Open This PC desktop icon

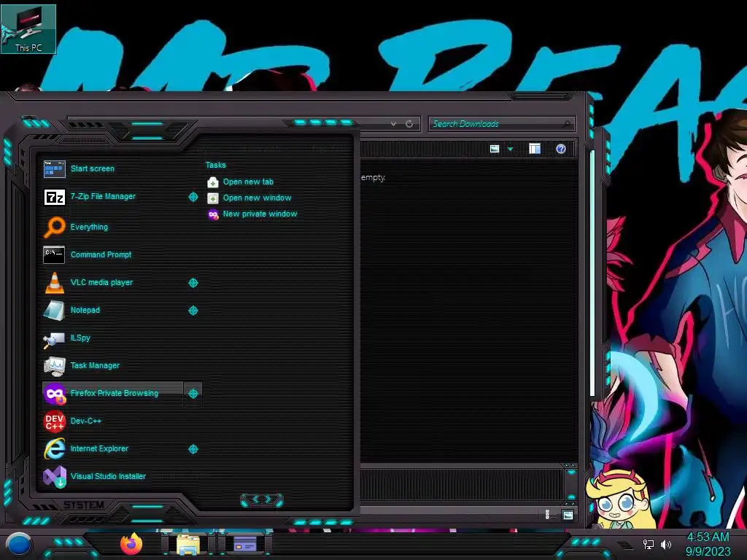tap(28, 28)
